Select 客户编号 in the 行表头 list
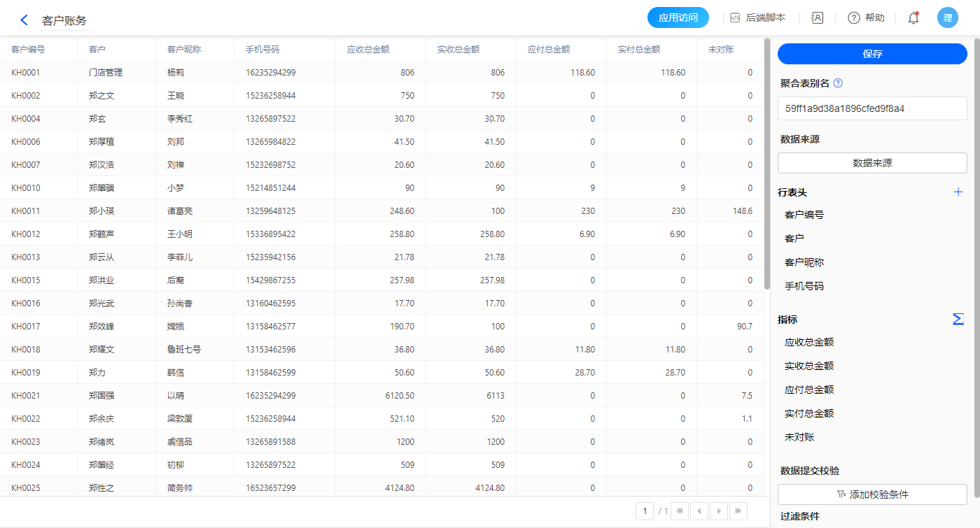Image resolution: width=980 pixels, height=528 pixels. click(804, 215)
